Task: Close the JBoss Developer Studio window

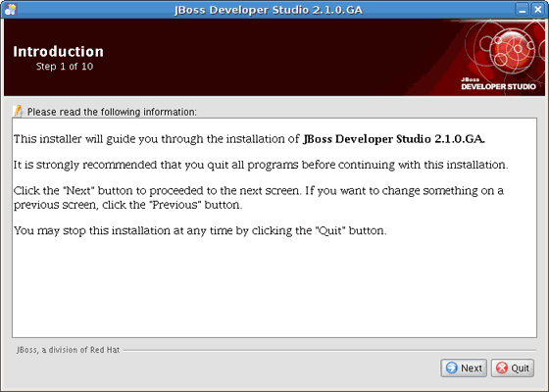Action: pyautogui.click(x=537, y=10)
